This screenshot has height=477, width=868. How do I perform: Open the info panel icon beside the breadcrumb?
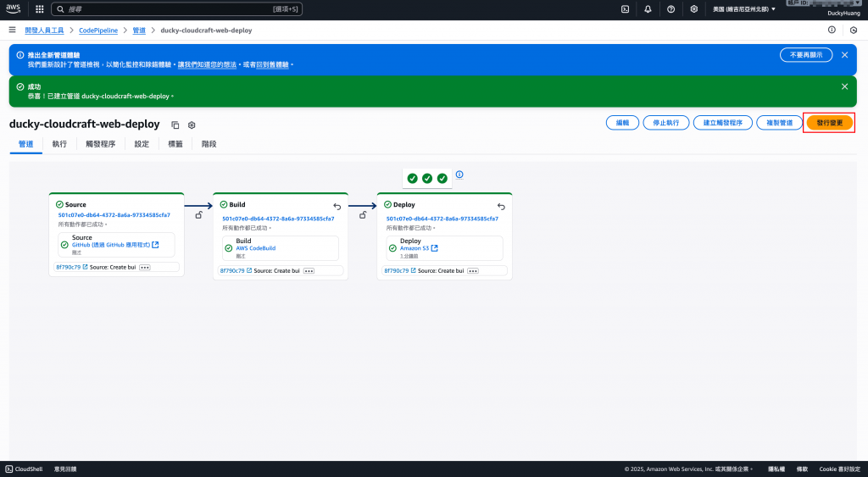pos(832,30)
